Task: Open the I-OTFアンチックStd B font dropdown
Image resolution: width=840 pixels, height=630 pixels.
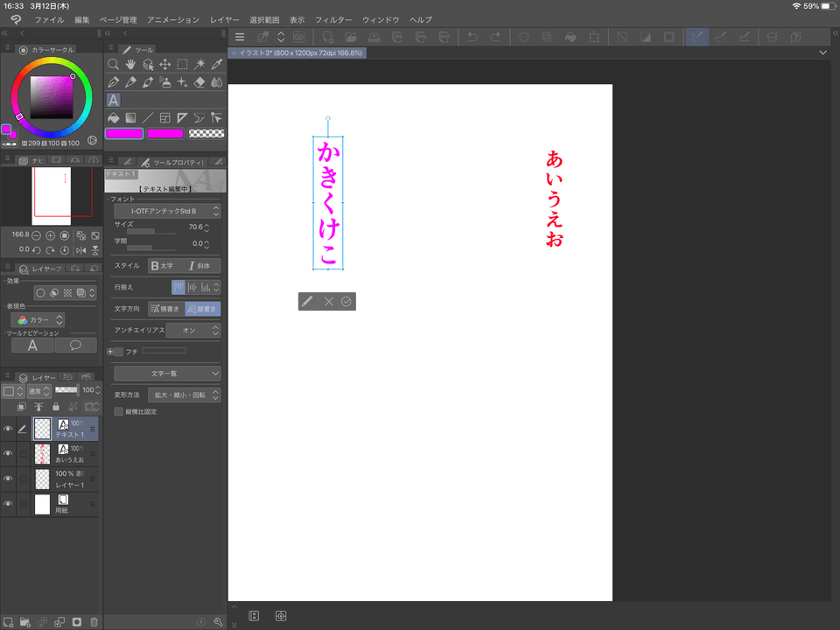Action: coord(166,211)
